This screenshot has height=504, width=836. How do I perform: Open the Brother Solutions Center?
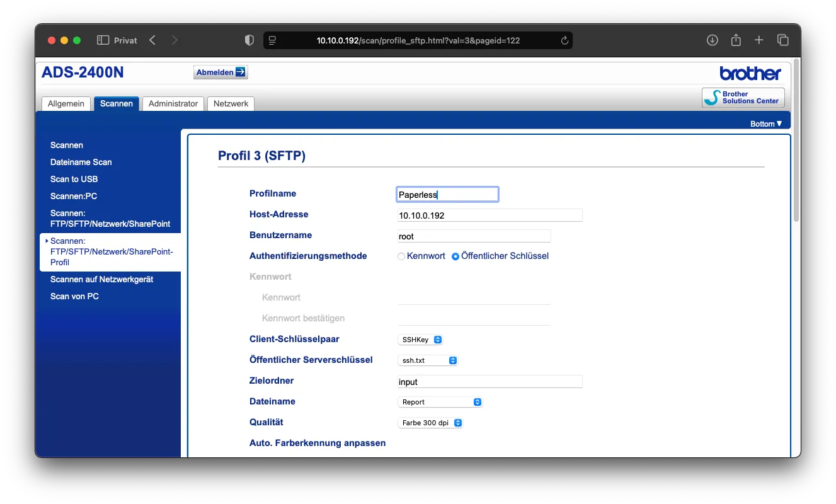click(x=743, y=97)
